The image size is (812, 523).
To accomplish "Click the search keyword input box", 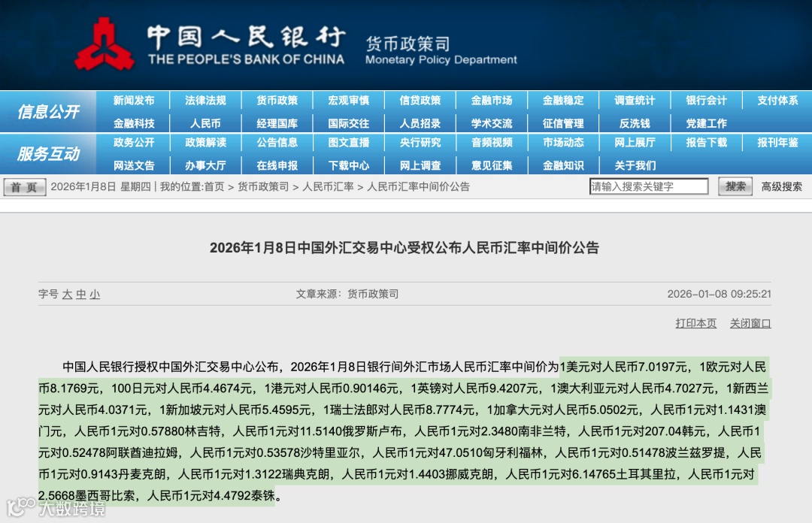I will (649, 186).
